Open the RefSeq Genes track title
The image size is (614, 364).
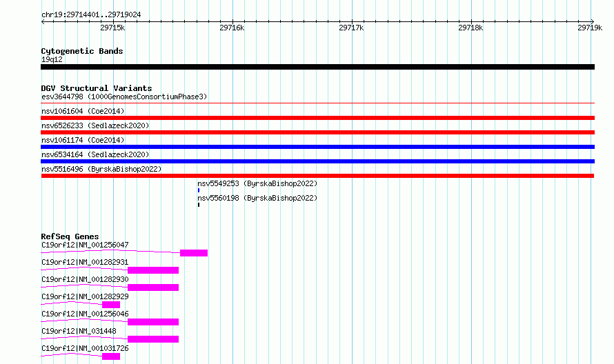coord(70,236)
